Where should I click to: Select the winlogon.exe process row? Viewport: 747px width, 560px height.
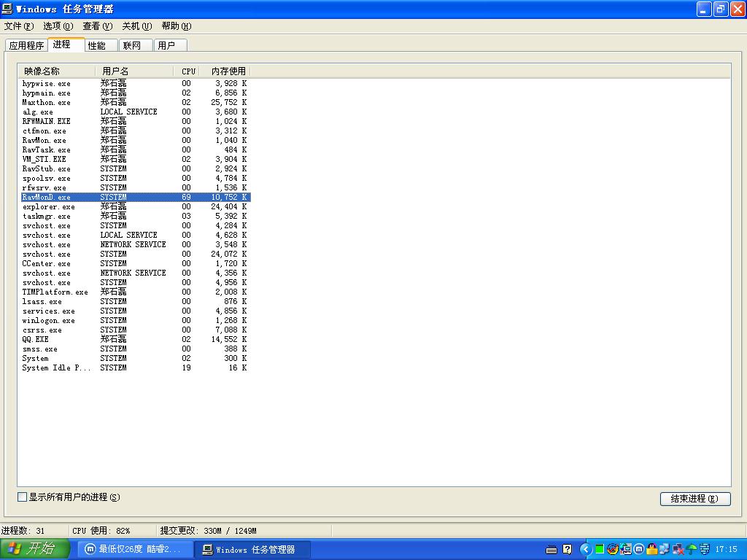point(135,321)
